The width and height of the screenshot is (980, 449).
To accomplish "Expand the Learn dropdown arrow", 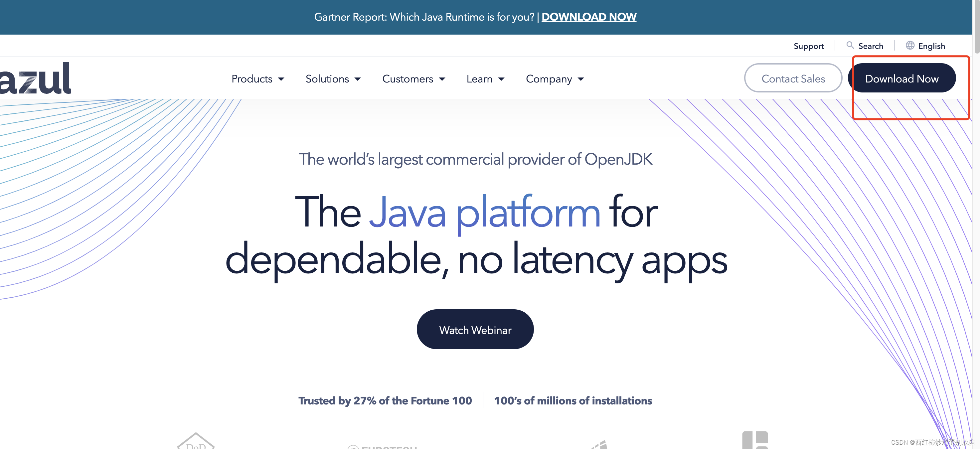I will tap(501, 79).
